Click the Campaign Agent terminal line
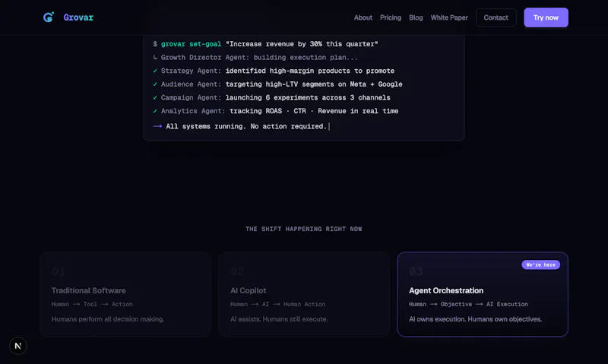The image size is (608, 364). point(271,98)
